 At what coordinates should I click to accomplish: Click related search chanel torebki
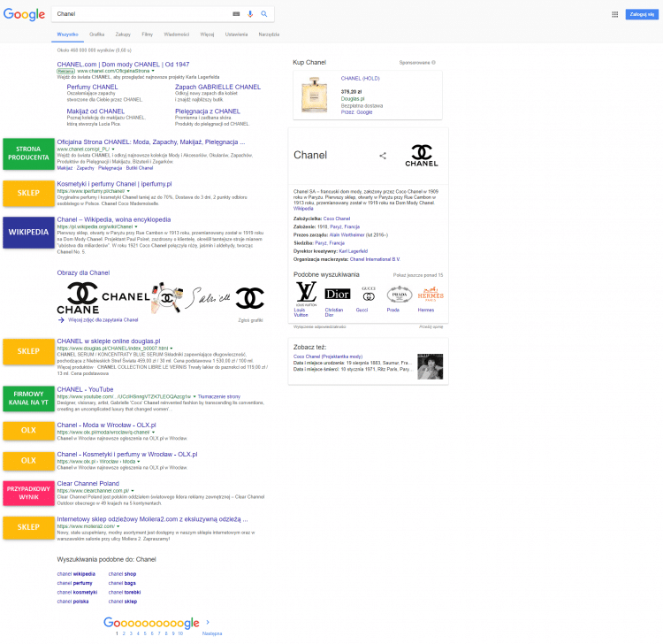125,593
